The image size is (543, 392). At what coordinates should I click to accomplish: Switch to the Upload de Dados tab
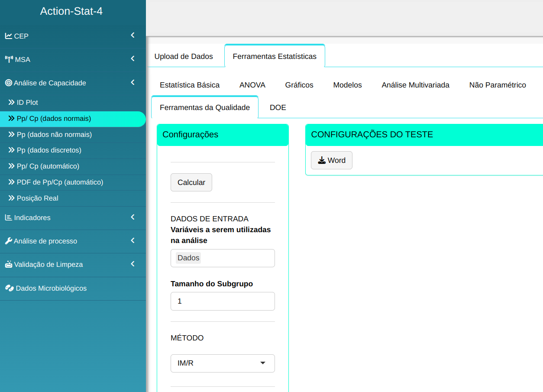coord(184,56)
